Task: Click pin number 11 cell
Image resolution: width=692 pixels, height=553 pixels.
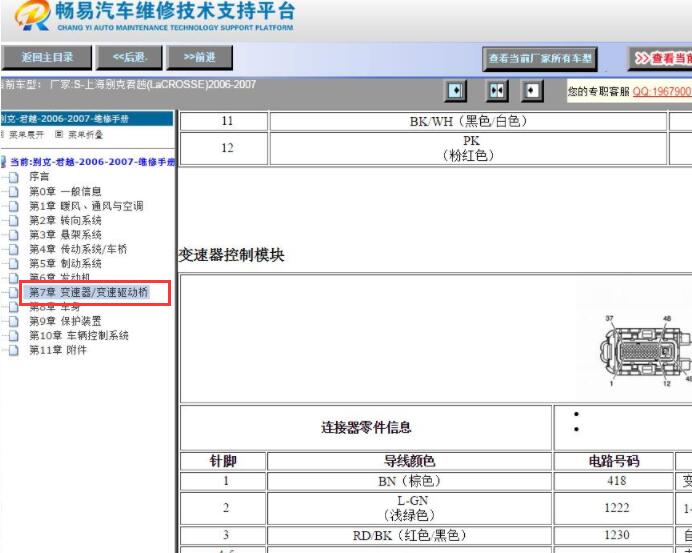Action: point(224,121)
